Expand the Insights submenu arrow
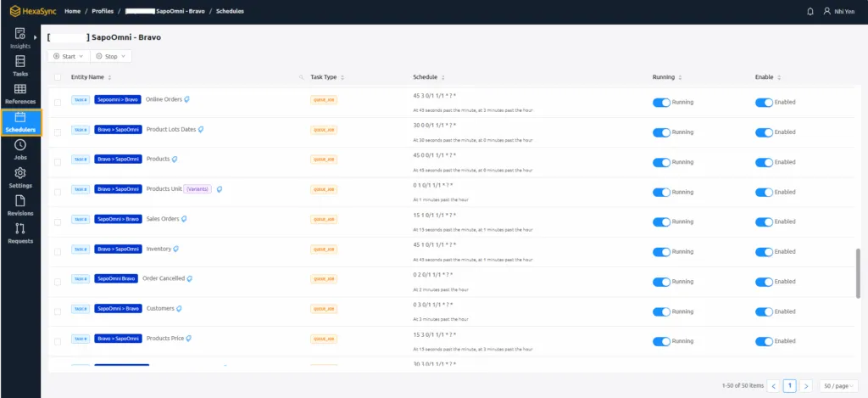868x398 pixels. (x=36, y=37)
